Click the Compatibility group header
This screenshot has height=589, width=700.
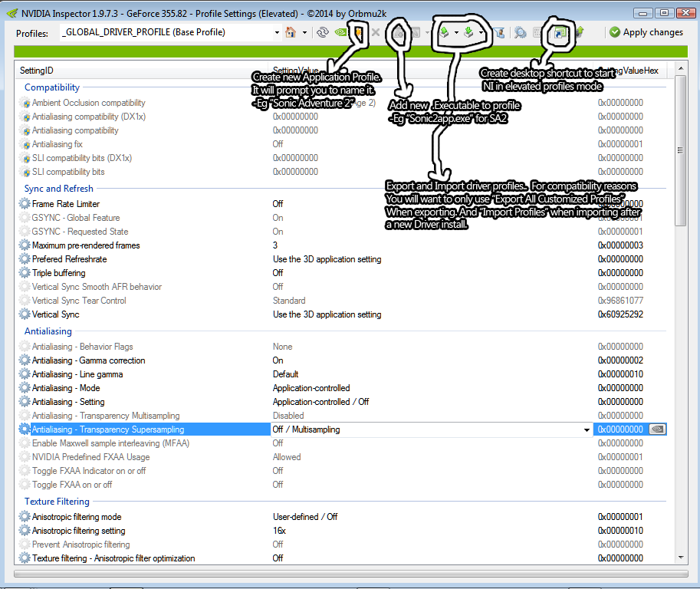[52, 87]
